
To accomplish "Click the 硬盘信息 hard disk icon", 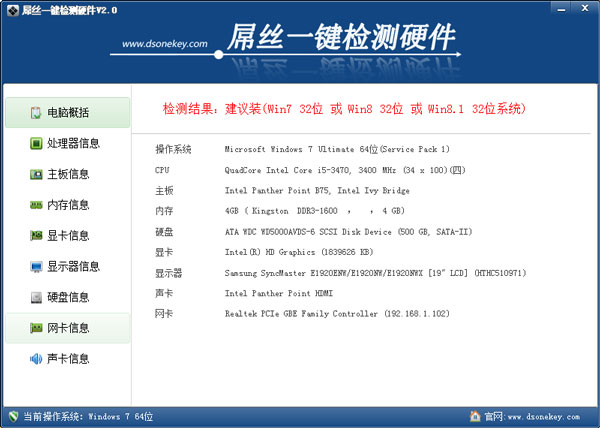I will [36, 297].
